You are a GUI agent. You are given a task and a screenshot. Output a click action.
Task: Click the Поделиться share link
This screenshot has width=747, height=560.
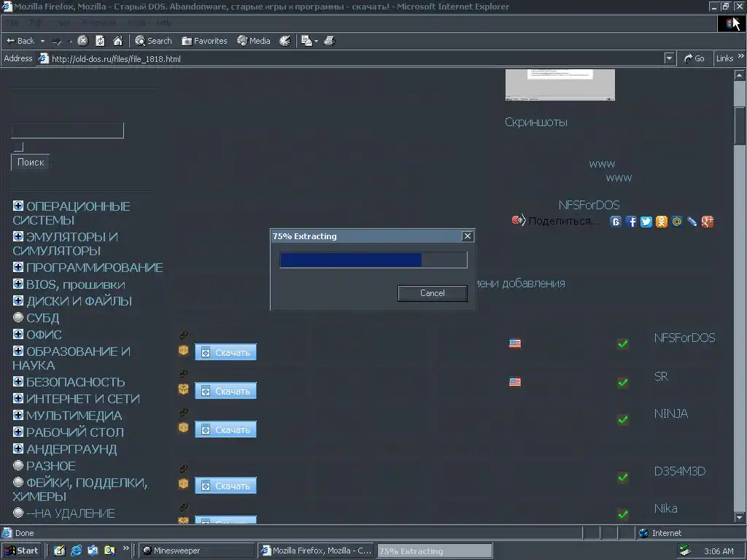pos(564,221)
